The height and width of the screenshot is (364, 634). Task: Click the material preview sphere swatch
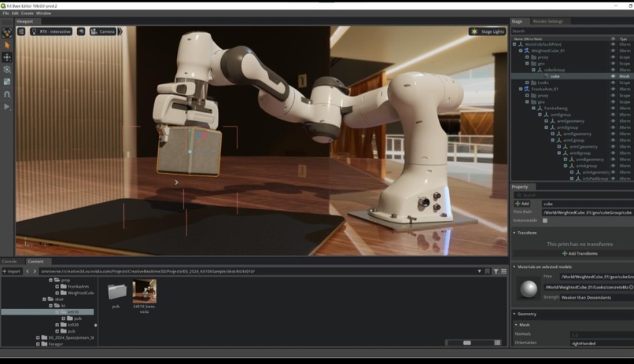pyautogui.click(x=529, y=289)
